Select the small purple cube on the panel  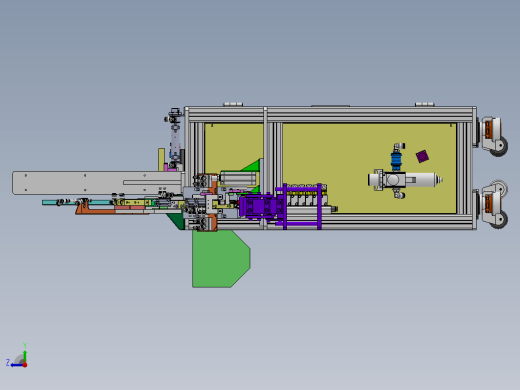(422, 156)
